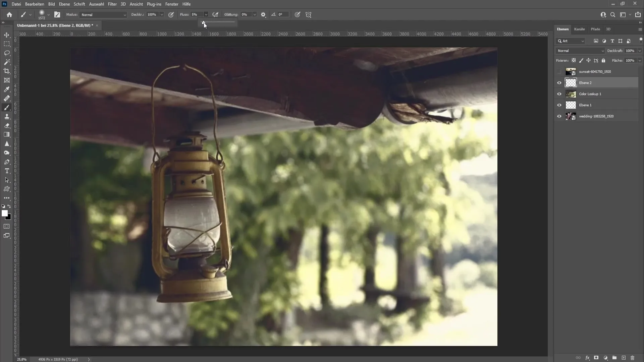Open the Fluss flow percentage dropdown
This screenshot has height=362, width=644.
[x=205, y=15]
